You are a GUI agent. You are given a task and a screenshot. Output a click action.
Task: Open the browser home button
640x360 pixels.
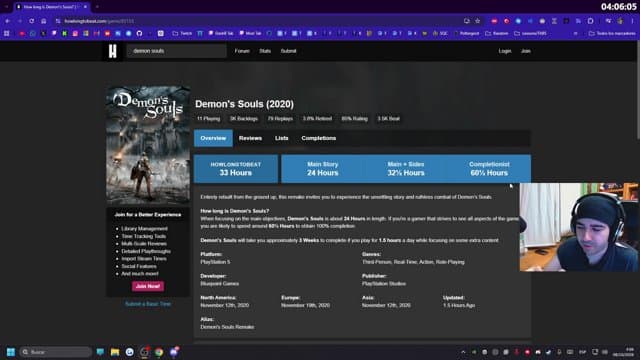(x=44, y=21)
